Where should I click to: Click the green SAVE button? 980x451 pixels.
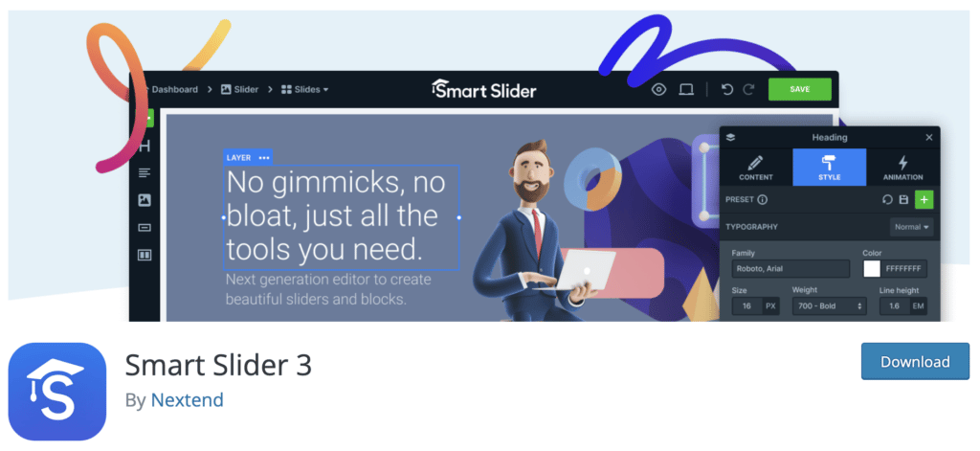pyautogui.click(x=799, y=89)
